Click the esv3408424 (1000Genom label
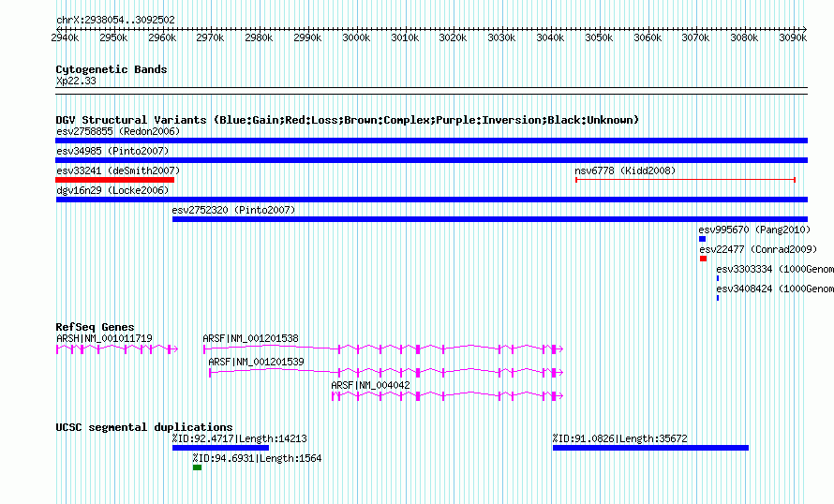 pyautogui.click(x=775, y=289)
